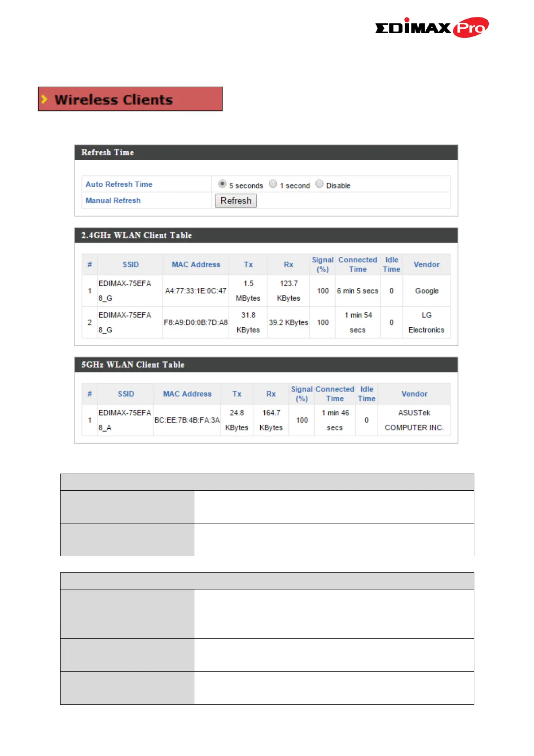Click the LG Electronics vendor cell
The height and width of the screenshot is (756, 534).
pyautogui.click(x=426, y=322)
